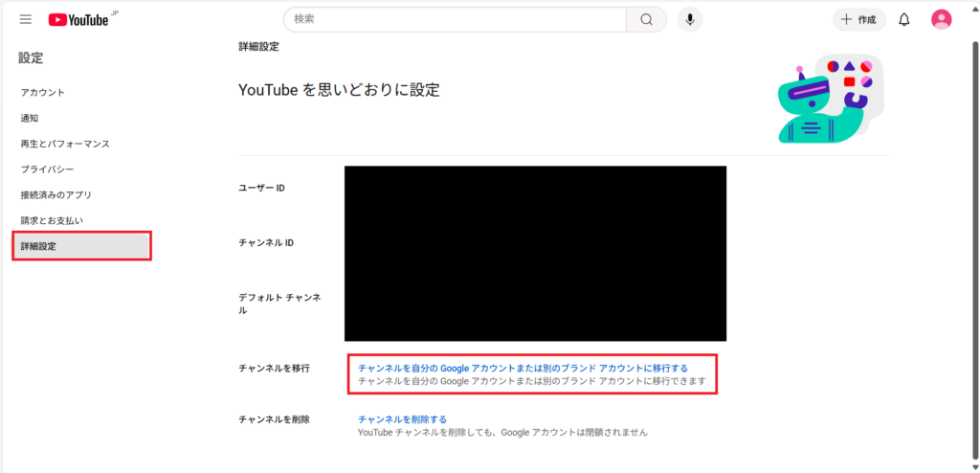980x473 pixels.
Task: Click the チャンネルを削除 label
Action: pyautogui.click(x=274, y=419)
